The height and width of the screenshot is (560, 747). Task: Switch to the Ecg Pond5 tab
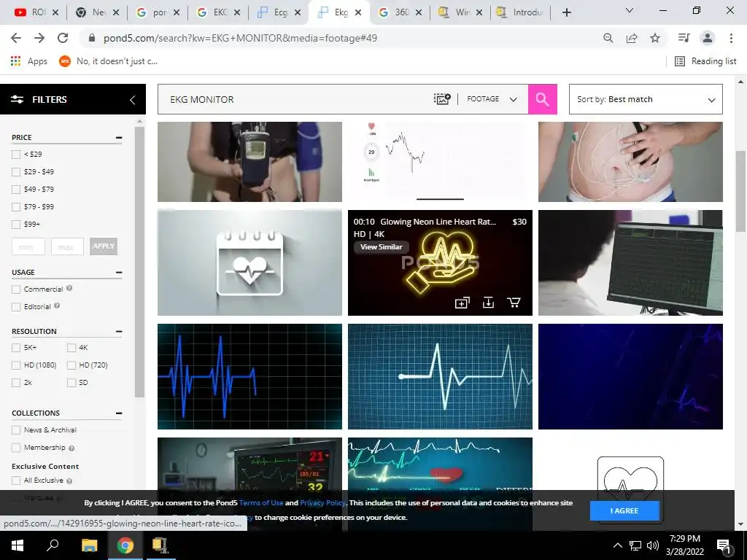(278, 12)
